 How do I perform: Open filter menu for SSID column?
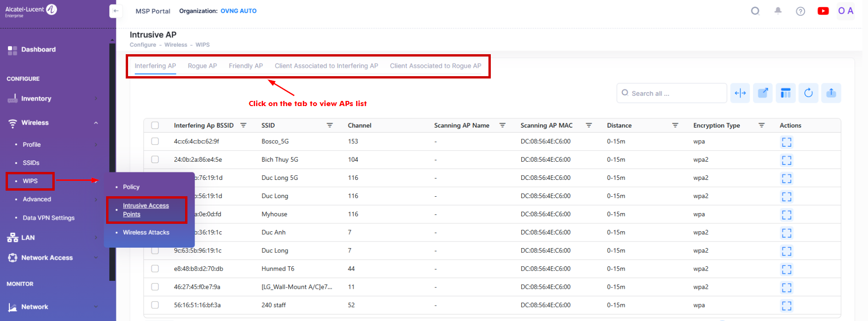pos(330,125)
